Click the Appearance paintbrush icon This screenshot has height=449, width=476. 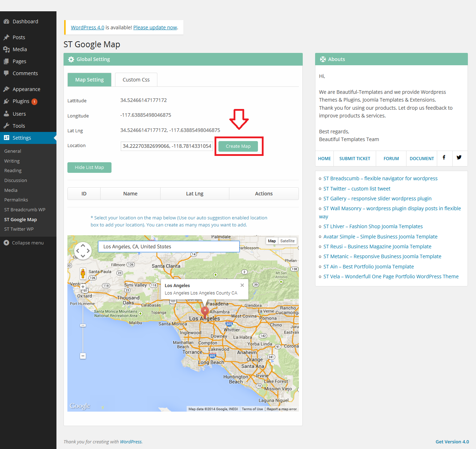click(6, 89)
